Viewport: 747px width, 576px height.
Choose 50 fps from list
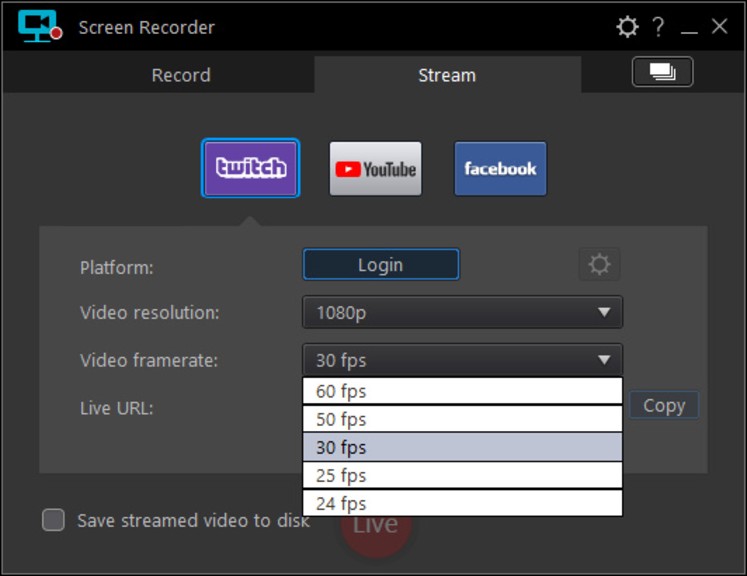click(x=463, y=419)
